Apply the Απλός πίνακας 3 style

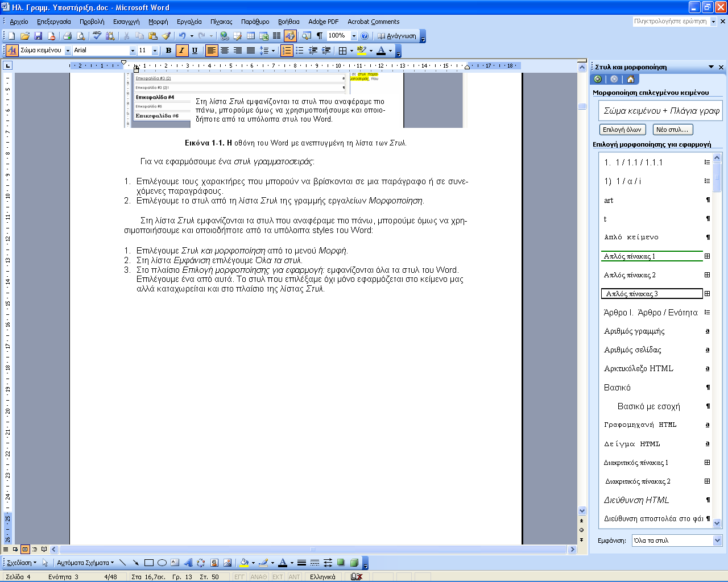click(656, 294)
